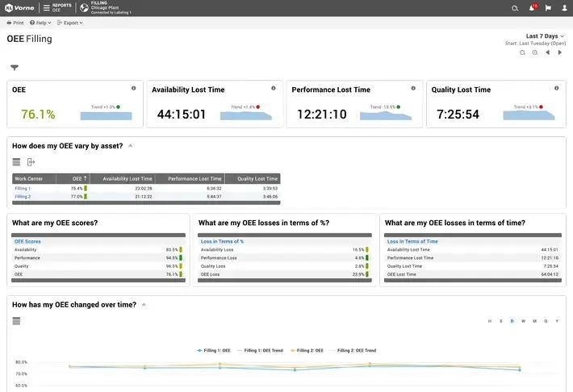This screenshot has width=573, height=392.
Task: Click the zoom out time range icon
Action: point(523,52)
